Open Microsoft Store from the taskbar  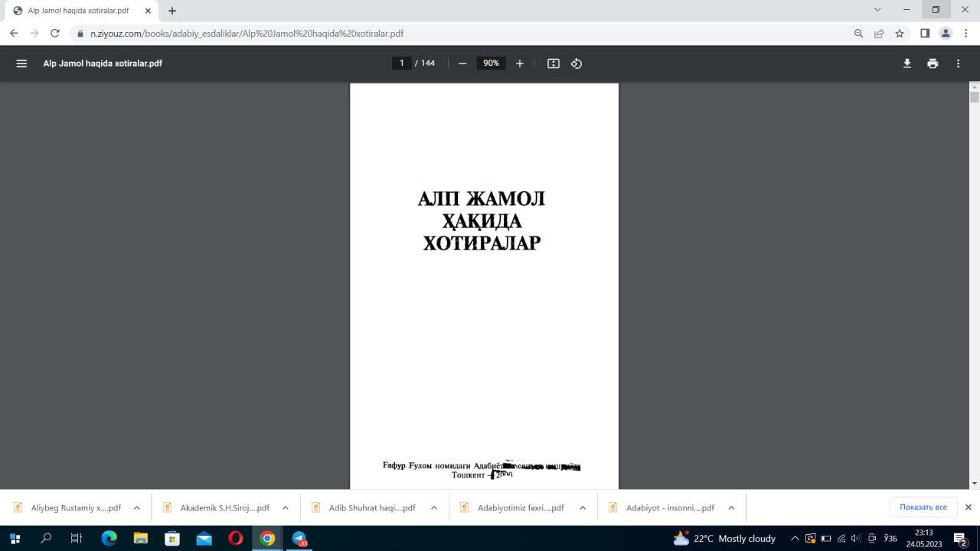pos(172,538)
